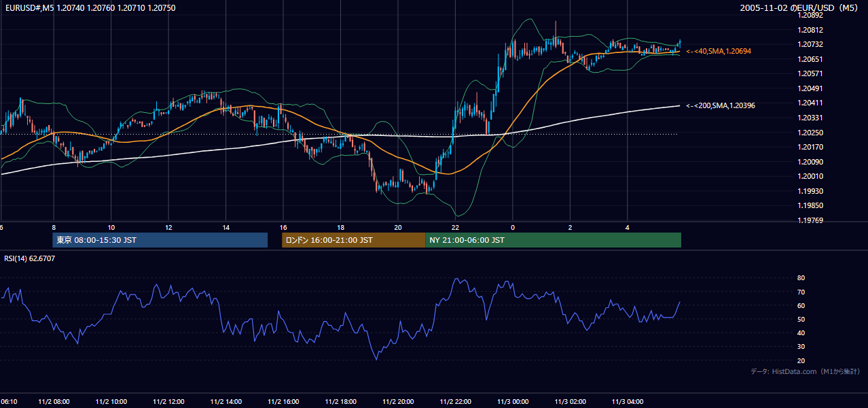The image size is (868, 408).
Task: Click price axis value 1.19850
Action: (x=810, y=205)
